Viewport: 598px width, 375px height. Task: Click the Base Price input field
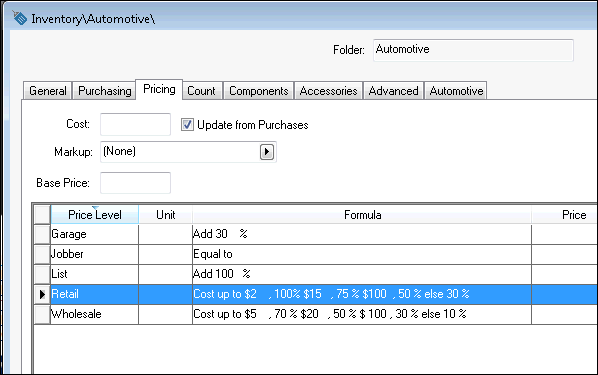coord(135,183)
